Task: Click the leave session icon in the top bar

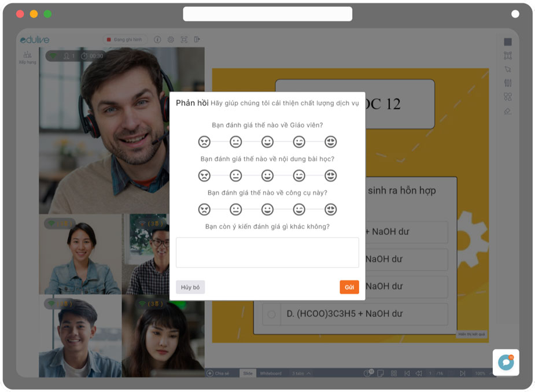Action: click(x=197, y=39)
